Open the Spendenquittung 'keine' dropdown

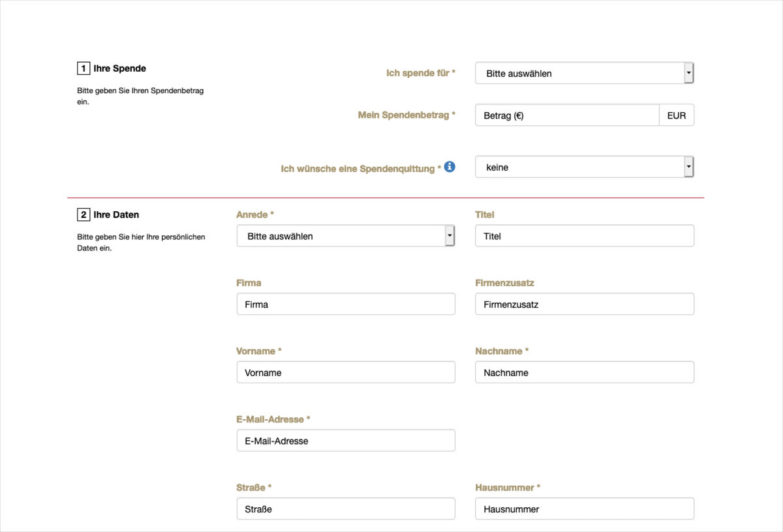point(585,167)
